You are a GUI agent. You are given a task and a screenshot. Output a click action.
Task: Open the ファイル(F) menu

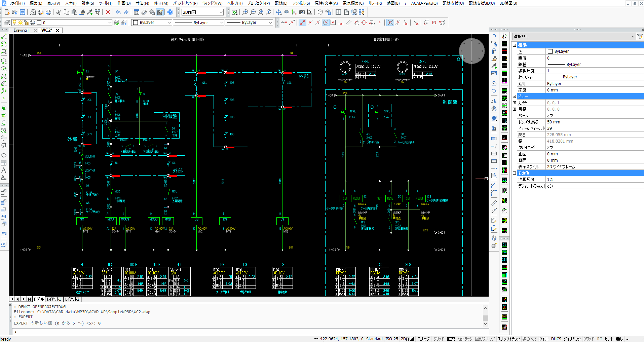tap(16, 3)
